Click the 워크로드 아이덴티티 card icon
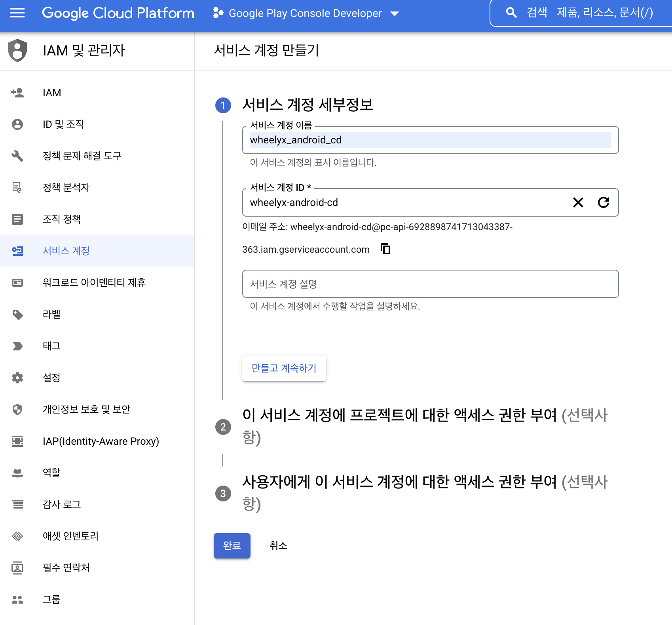Screen dimensions: 672x625 point(17,282)
